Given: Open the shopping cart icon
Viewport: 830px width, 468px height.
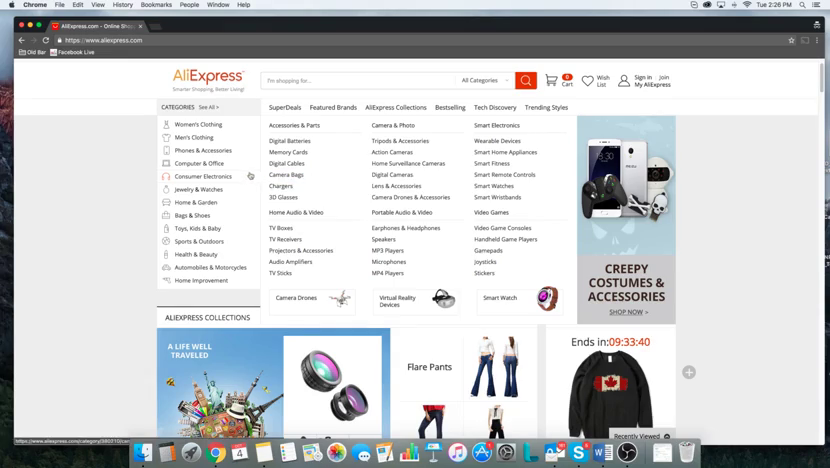Looking at the screenshot, I should (552, 80).
